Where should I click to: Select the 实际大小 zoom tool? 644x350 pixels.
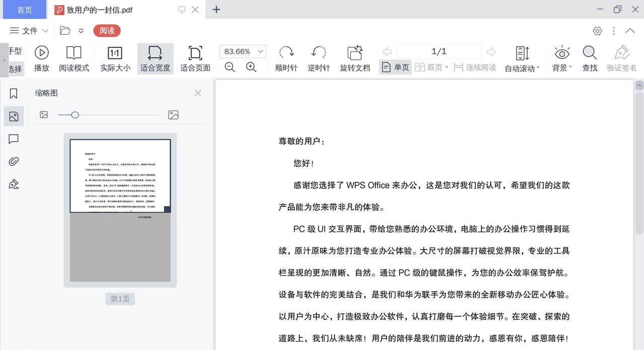coord(115,58)
